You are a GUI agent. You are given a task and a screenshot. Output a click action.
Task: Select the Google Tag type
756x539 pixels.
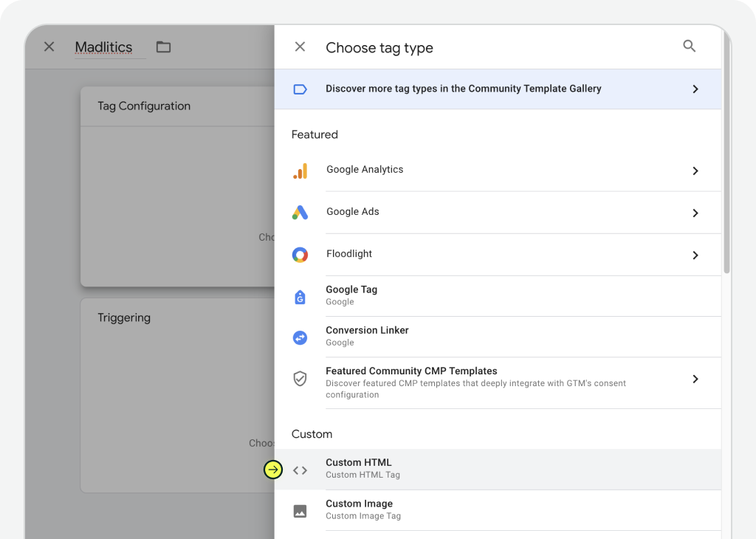click(x=498, y=296)
